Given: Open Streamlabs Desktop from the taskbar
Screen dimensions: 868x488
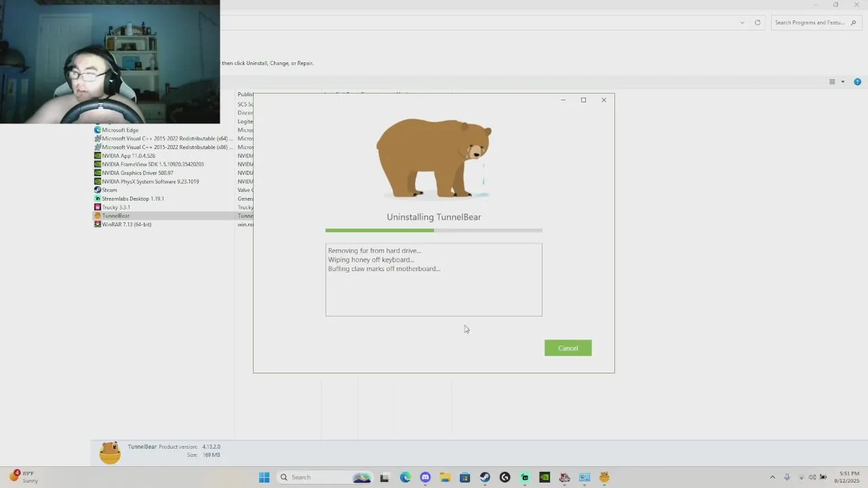Looking at the screenshot, I should tap(525, 477).
